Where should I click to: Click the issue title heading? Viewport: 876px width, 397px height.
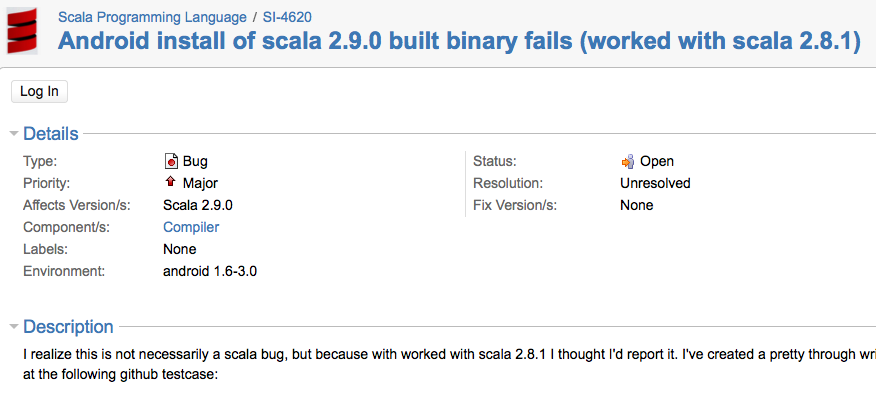(459, 41)
